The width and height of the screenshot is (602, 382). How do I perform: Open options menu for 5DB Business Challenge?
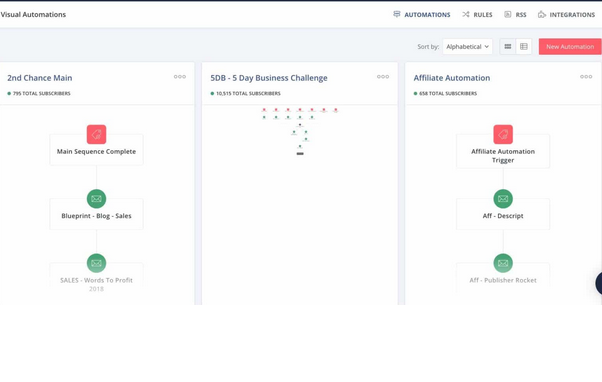383,77
